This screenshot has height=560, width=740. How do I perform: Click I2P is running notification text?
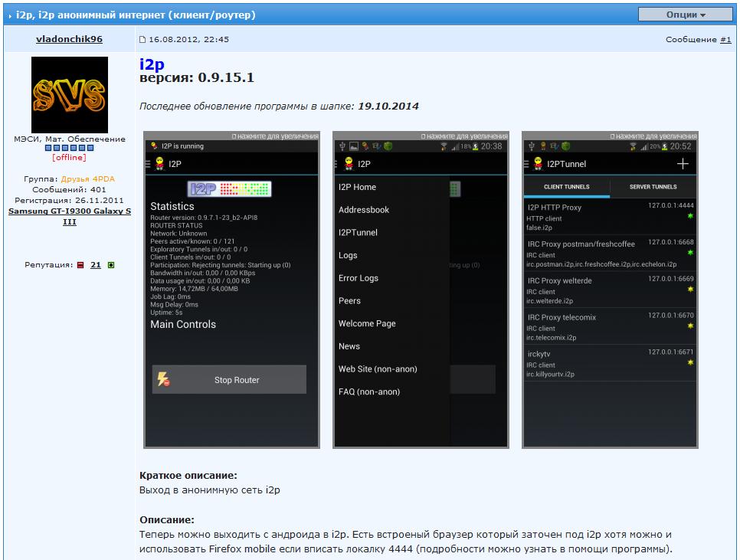pos(182,146)
